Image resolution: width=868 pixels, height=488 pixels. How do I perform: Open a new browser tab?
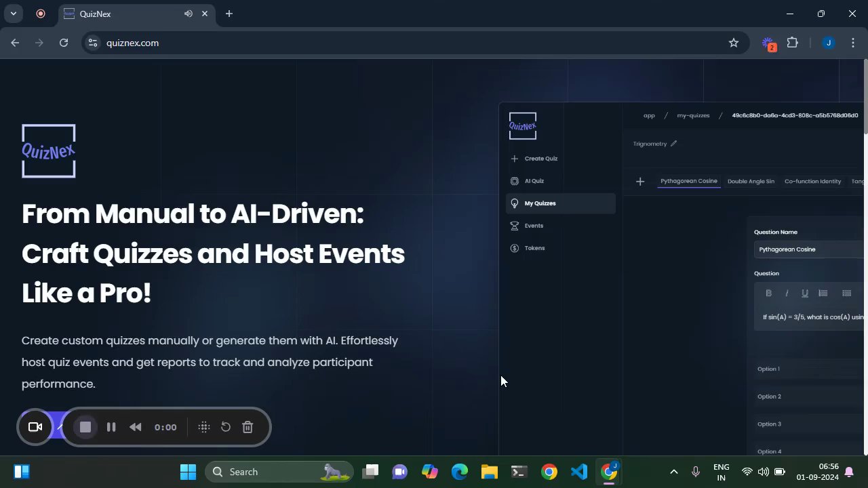click(x=229, y=14)
